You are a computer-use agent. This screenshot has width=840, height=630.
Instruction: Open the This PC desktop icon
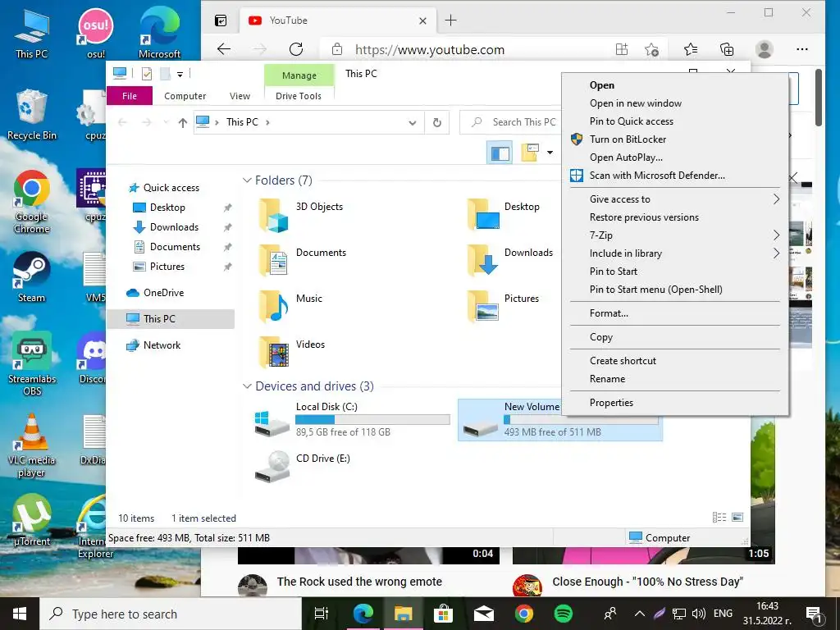coord(32,33)
